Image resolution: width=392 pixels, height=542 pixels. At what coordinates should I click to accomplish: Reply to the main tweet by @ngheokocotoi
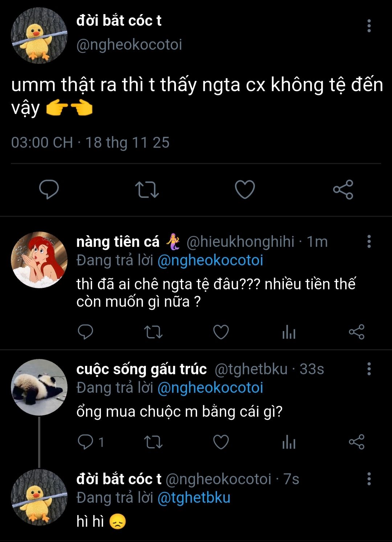coord(49,190)
